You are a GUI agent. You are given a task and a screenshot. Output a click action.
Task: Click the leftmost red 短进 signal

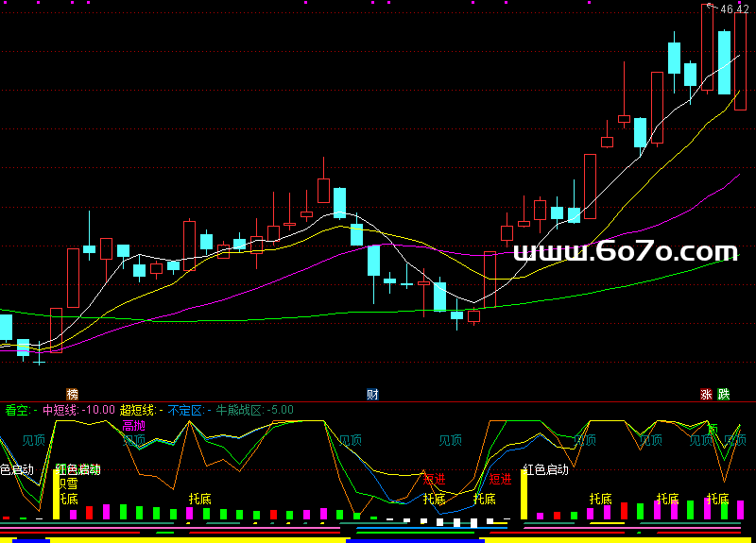pos(434,479)
